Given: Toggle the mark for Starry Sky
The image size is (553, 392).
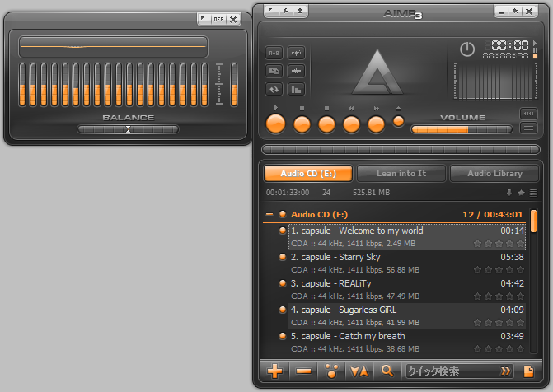Looking at the screenshot, I should (283, 257).
